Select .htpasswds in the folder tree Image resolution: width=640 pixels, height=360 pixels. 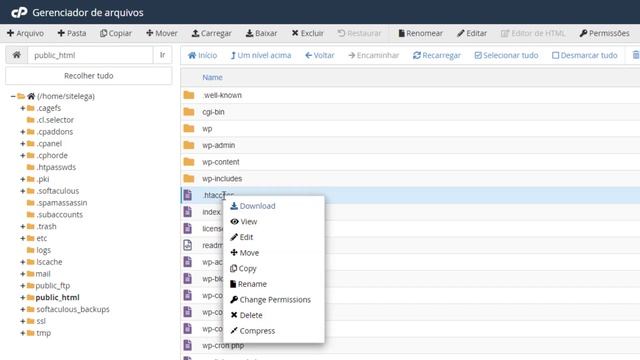point(56,167)
